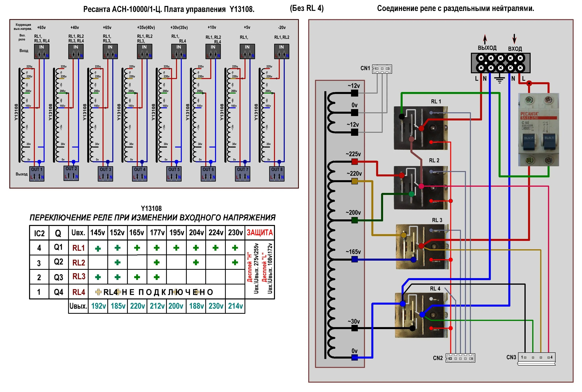
Task: Click the CN3 connector symbol
Action: (536, 359)
